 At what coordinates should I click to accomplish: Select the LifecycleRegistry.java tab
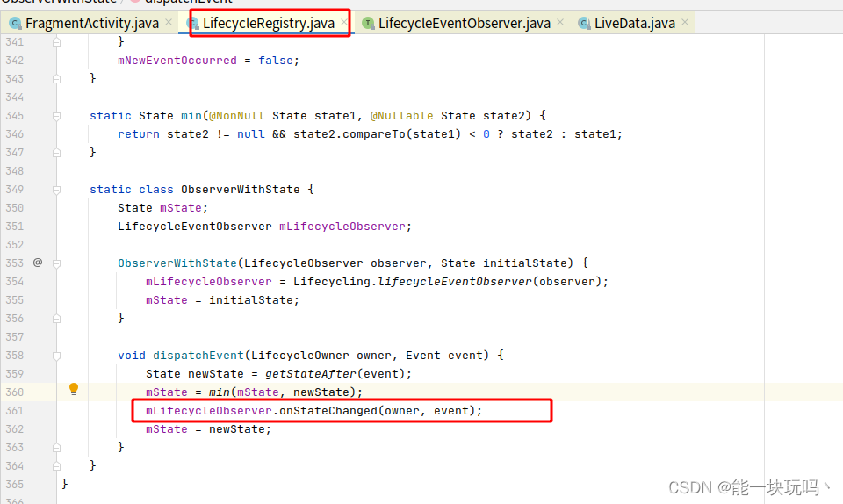coord(268,23)
